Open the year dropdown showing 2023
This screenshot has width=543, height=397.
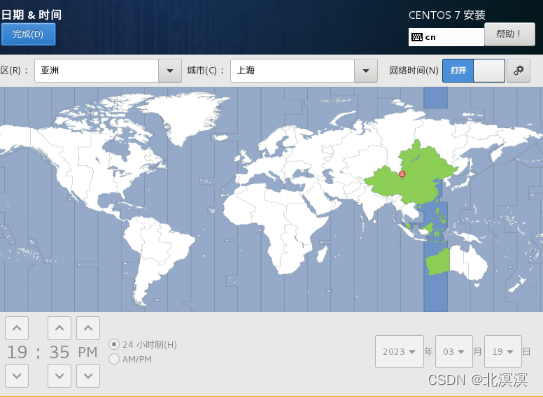[399, 351]
